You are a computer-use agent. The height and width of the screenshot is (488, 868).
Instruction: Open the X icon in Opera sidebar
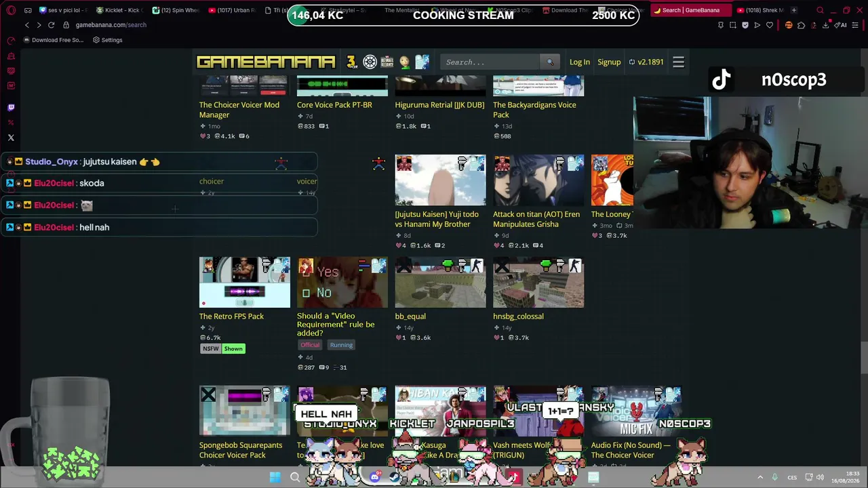pyautogui.click(x=11, y=138)
